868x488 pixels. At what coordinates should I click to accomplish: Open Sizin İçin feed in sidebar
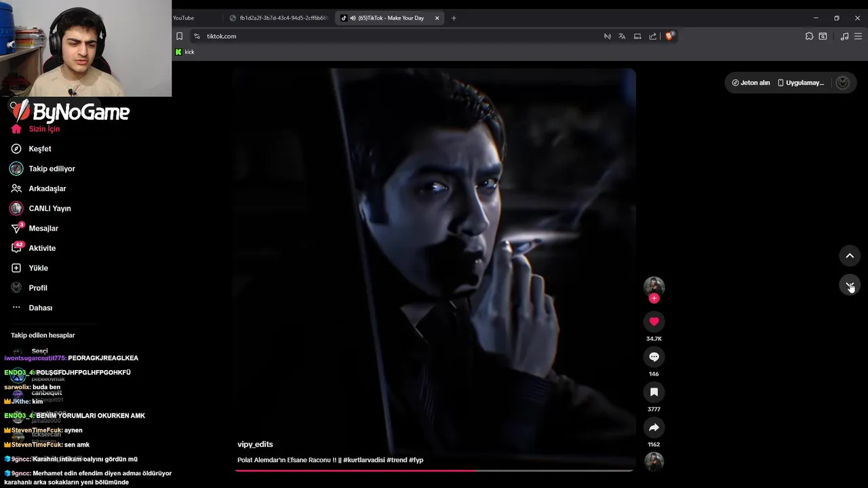coord(44,129)
